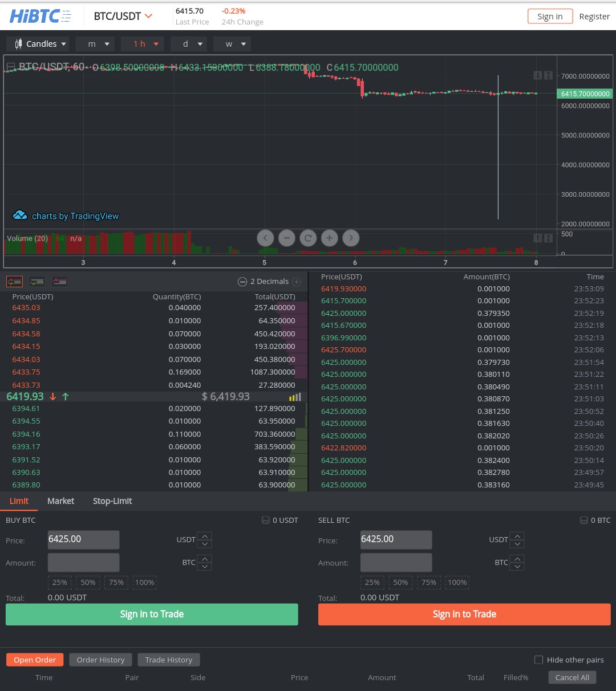The width and height of the screenshot is (616, 691).
Task: Click the main chart pane maximize arrow
Action: click(548, 75)
